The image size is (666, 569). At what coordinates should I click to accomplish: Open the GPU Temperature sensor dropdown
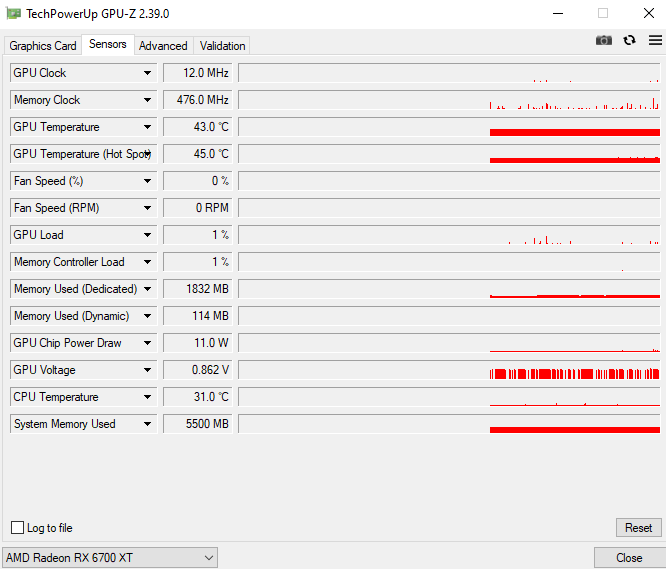pos(83,127)
